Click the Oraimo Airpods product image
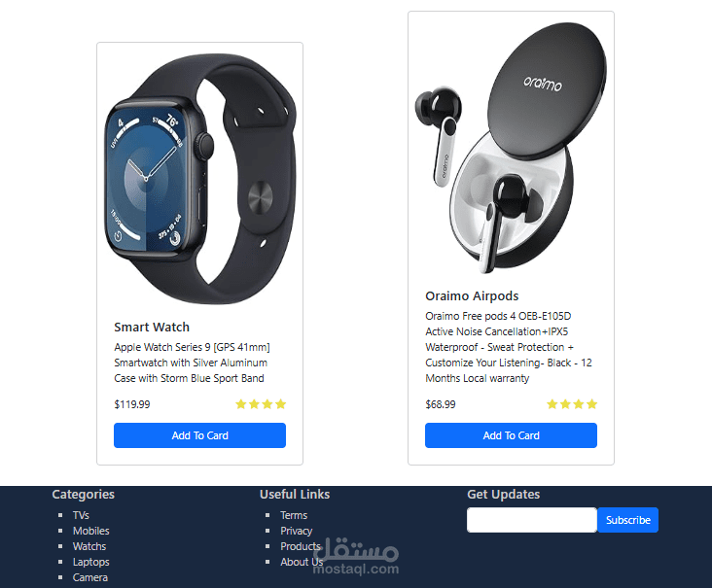Screen dimensions: 712x588 511,148
